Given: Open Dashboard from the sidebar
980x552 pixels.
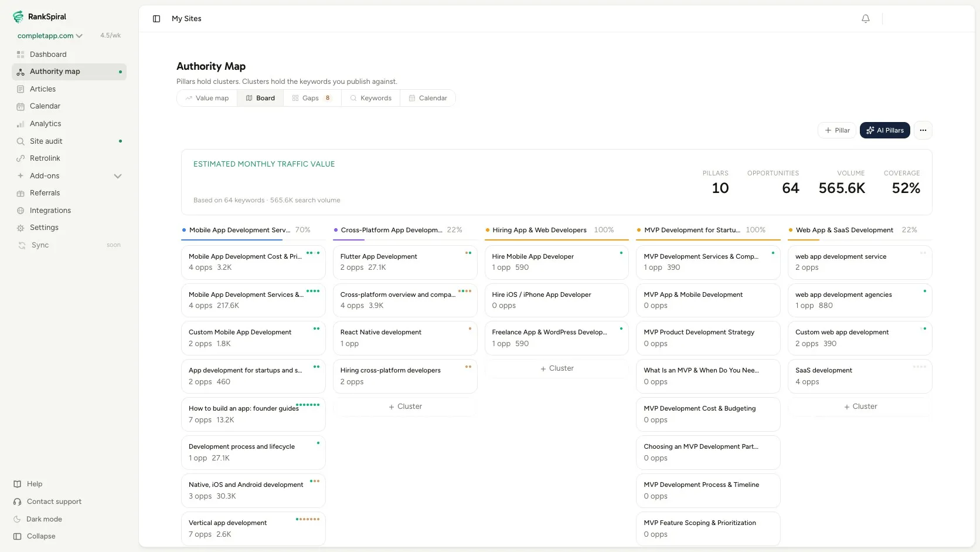Looking at the screenshot, I should click(x=69, y=55).
